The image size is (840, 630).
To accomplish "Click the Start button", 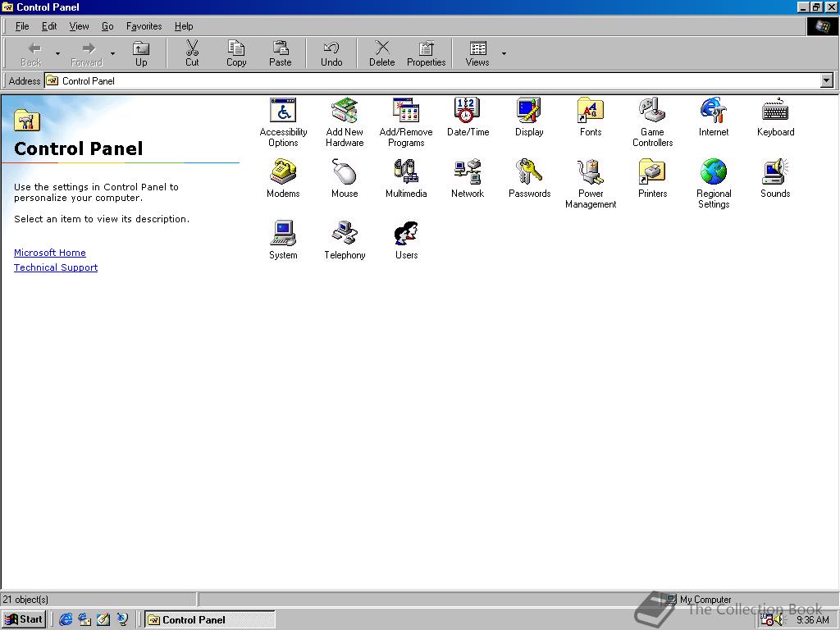I will click(x=24, y=620).
